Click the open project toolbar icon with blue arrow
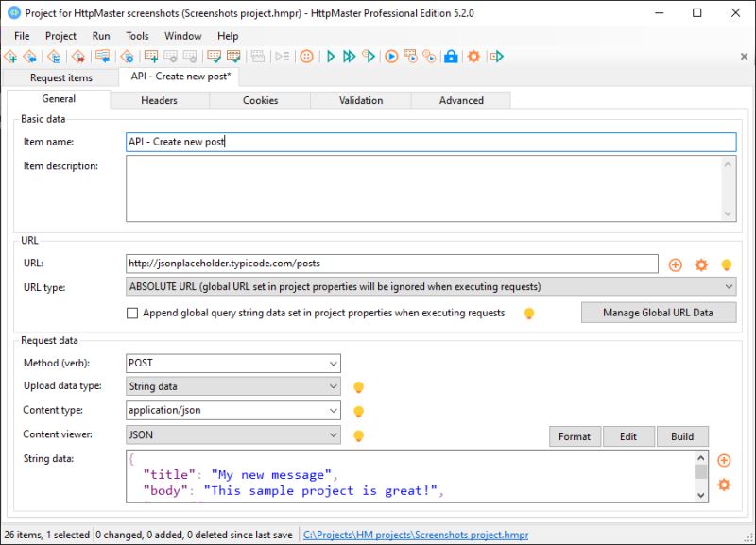 30,57
